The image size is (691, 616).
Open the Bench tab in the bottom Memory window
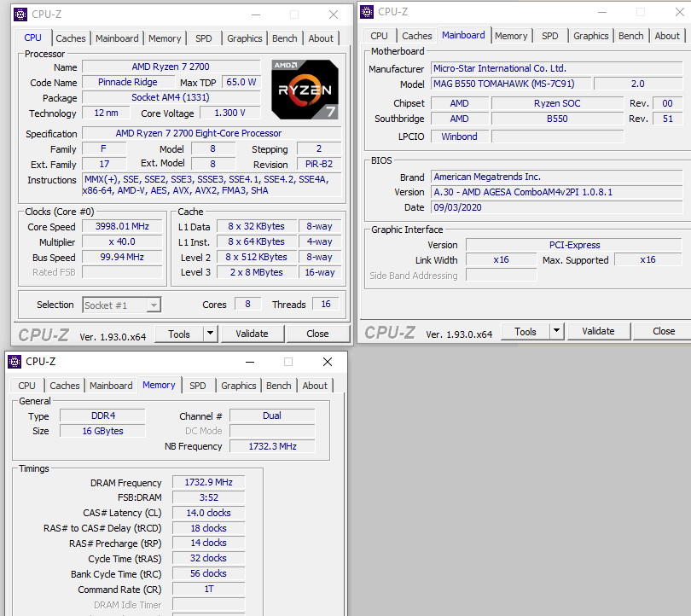click(x=278, y=386)
